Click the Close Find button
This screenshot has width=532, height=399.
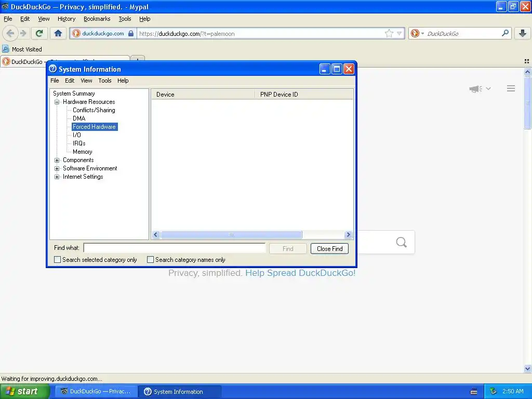point(329,249)
